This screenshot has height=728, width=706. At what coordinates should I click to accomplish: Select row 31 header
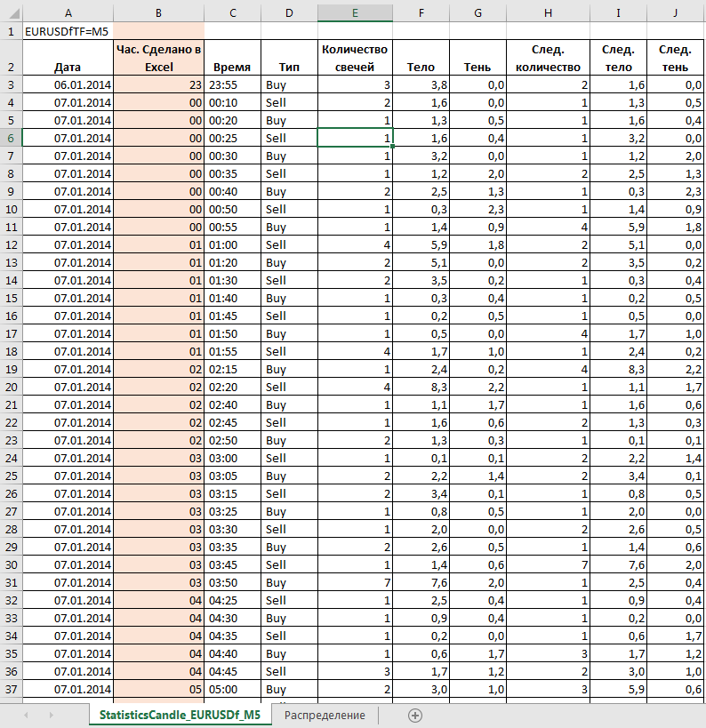pos(12,583)
